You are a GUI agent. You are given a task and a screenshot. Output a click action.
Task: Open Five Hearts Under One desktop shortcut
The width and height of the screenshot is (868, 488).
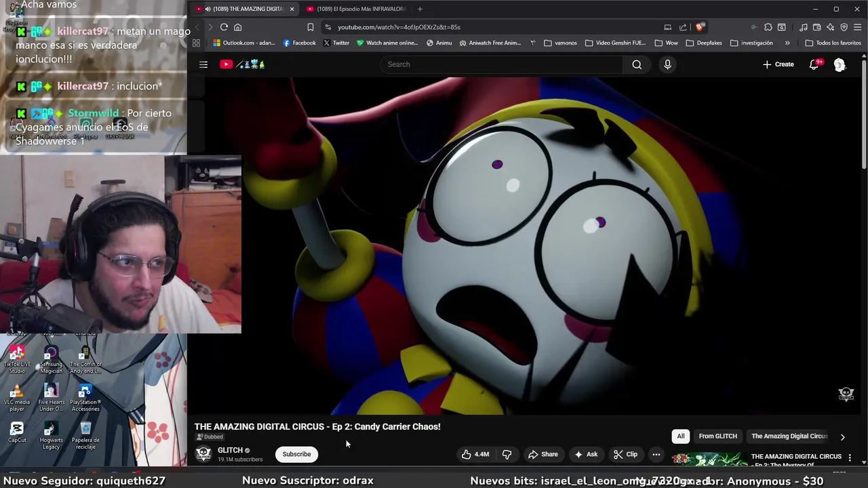[51, 398]
